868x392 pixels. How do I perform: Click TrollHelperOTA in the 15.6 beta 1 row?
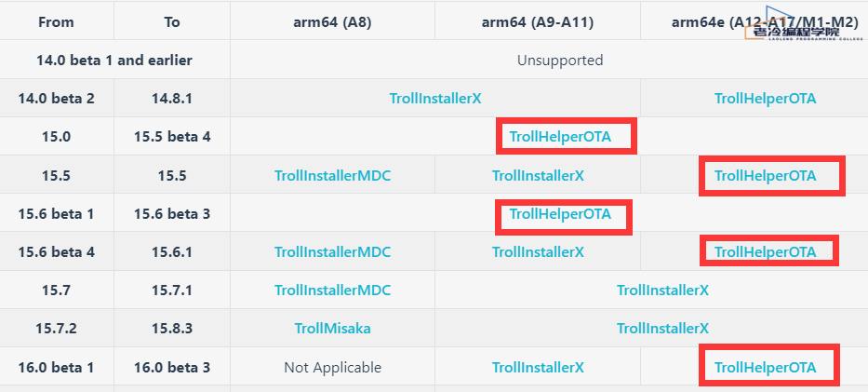pos(560,214)
